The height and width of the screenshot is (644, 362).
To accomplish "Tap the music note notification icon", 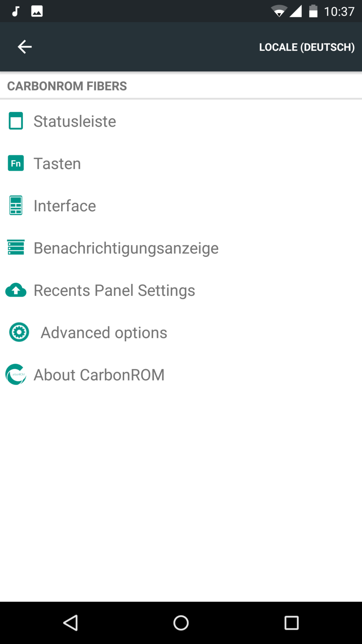I will point(16,11).
